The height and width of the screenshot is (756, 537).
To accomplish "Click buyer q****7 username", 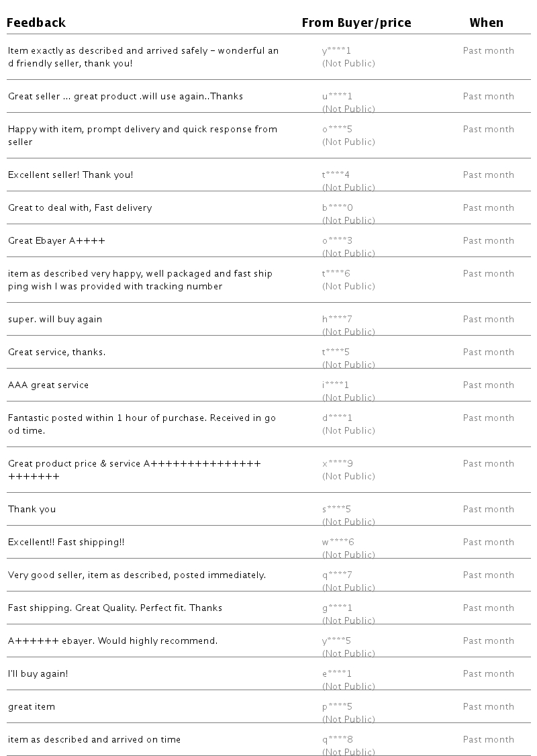I will tap(337, 575).
